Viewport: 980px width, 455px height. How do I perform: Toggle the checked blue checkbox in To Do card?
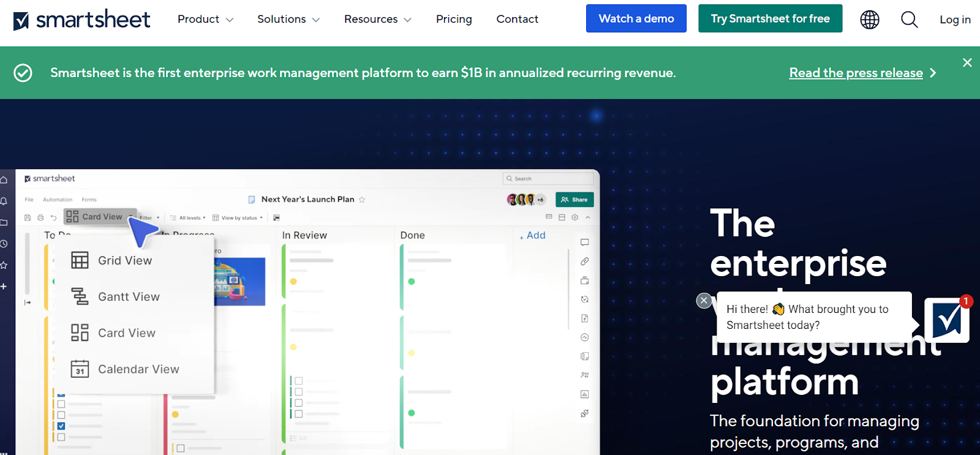(x=61, y=426)
